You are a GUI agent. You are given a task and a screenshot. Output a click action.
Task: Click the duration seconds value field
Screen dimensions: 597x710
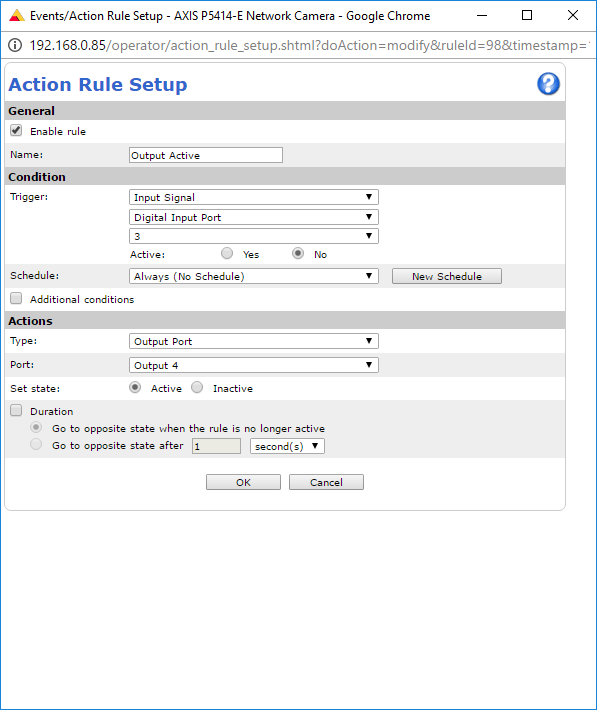pos(216,446)
